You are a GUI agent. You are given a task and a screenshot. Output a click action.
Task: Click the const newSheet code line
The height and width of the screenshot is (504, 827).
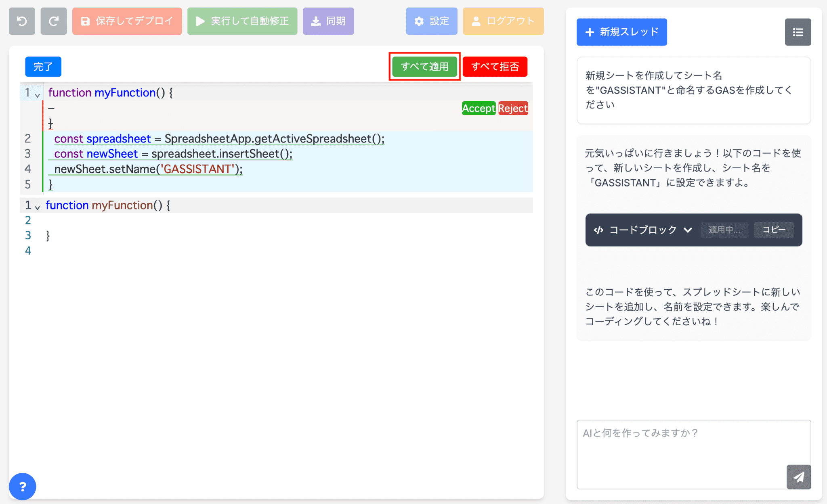[173, 154]
